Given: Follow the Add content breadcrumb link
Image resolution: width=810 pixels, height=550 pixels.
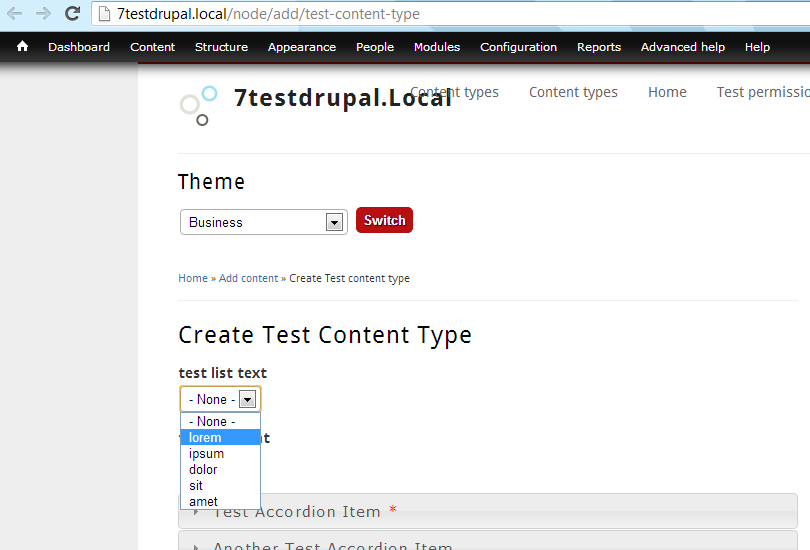Looking at the screenshot, I should 248,278.
